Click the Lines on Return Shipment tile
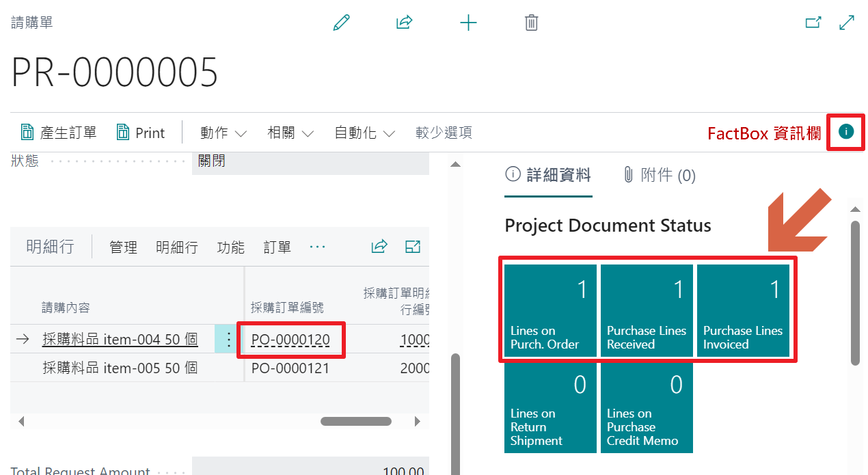868x475 pixels. point(551,407)
